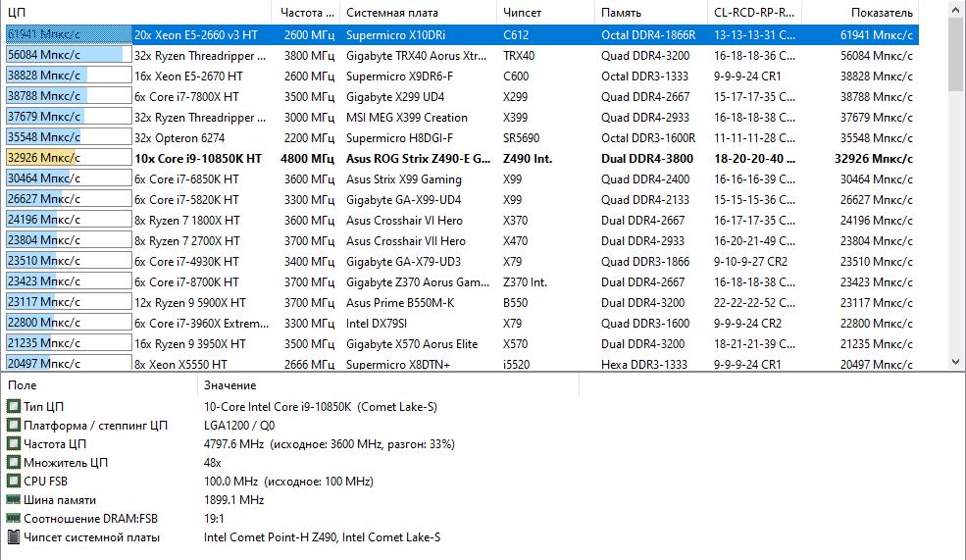Screen dimensions: 966x560
Task: Click the MSI MEG X399 Creation cell
Action: pos(407,117)
